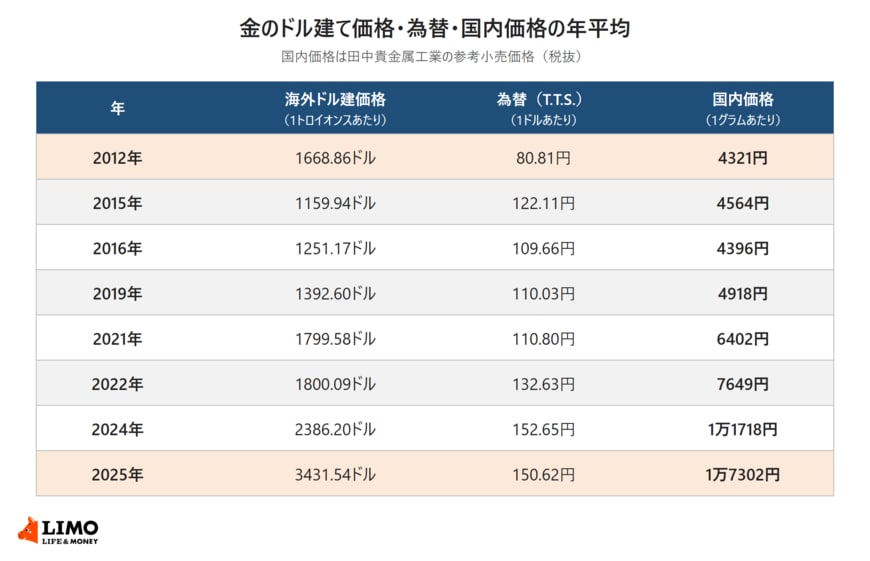870x561 pixels.
Task: Select the 122.11円 exchange rate cell
Action: click(543, 203)
